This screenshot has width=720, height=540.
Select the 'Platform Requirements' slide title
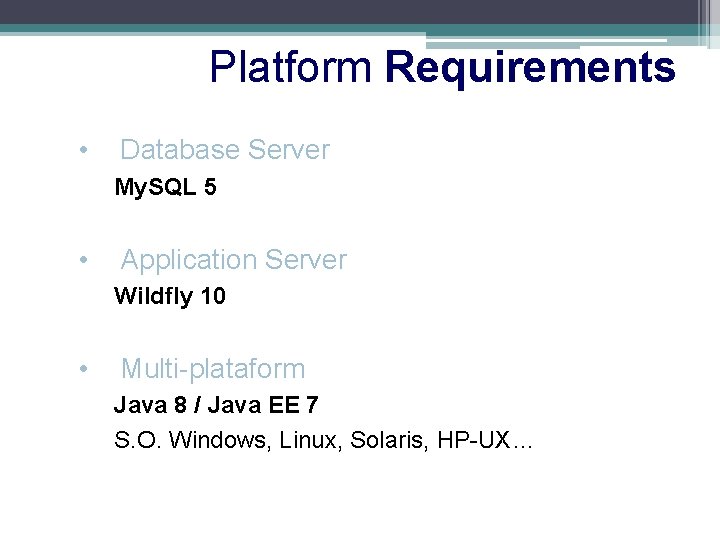443,68
